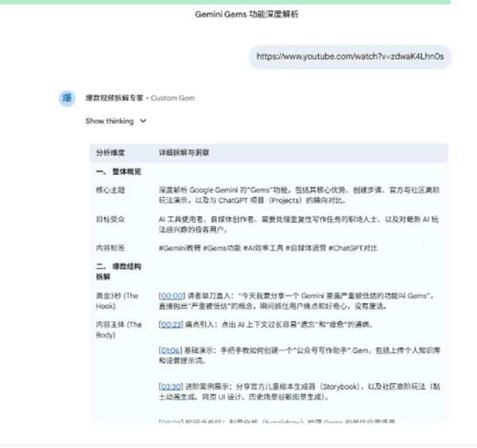Screen dimensions: 477x448
Task: Click the 一、整体概览 section heading
Action: tap(118, 172)
